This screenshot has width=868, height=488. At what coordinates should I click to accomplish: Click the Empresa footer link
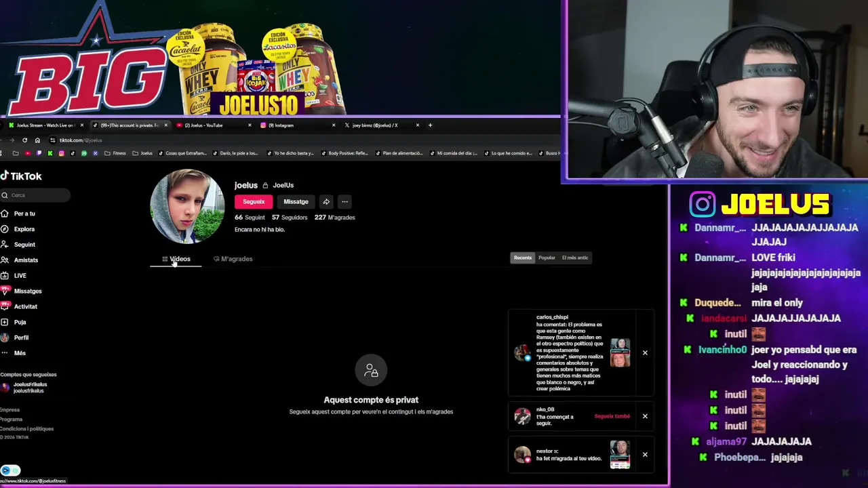(9, 410)
